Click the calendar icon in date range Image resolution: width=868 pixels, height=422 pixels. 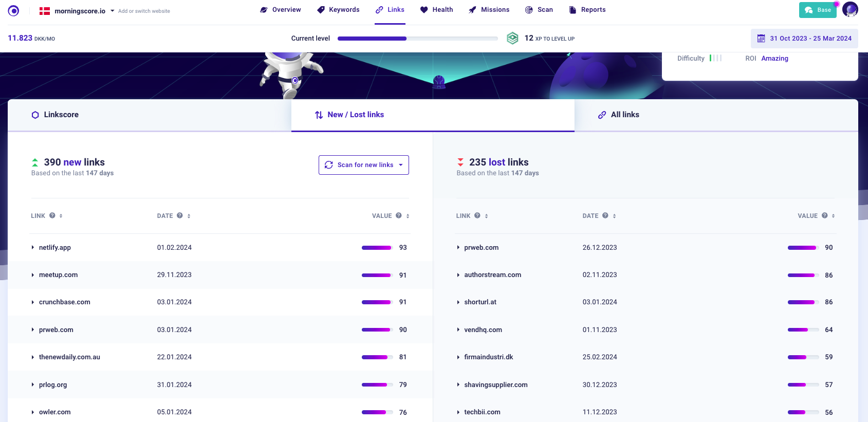point(761,39)
